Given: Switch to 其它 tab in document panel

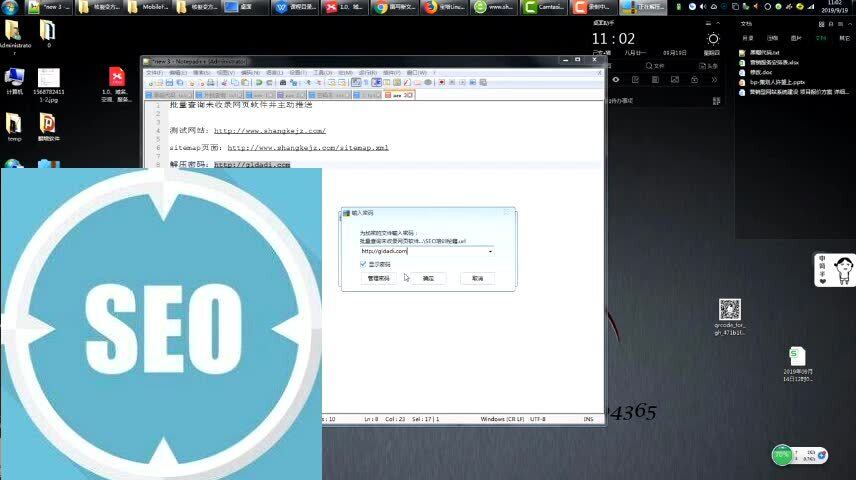Looking at the screenshot, I should point(845,38).
